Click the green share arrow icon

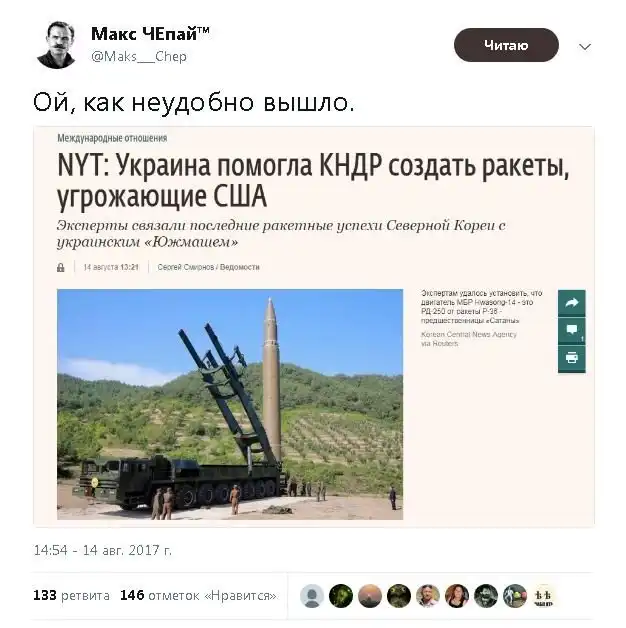click(572, 303)
